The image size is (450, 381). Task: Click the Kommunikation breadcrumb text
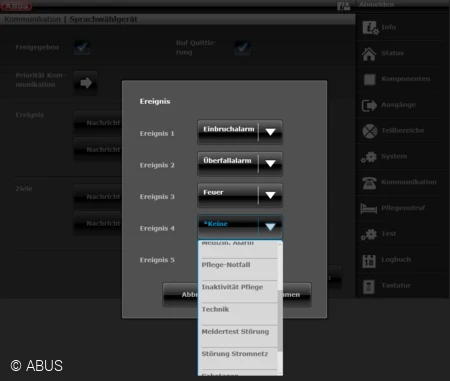point(32,19)
